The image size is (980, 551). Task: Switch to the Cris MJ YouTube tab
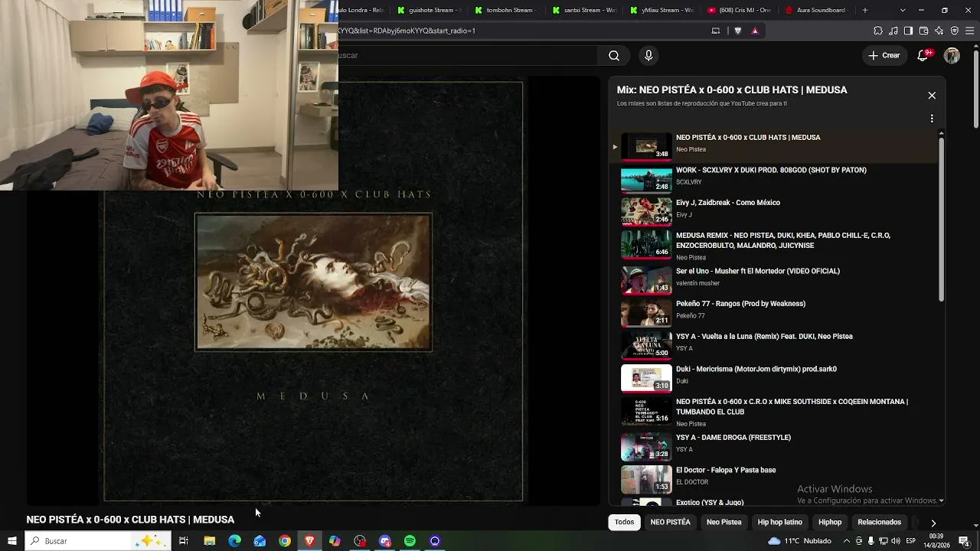[x=741, y=10]
